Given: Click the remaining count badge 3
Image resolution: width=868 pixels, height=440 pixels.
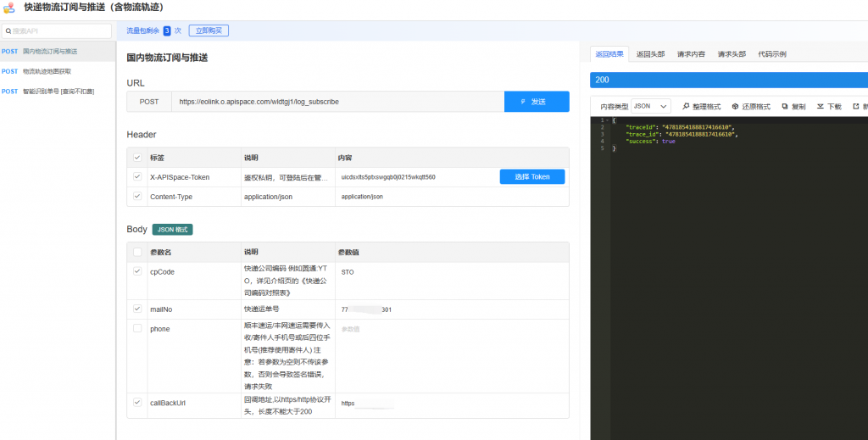Looking at the screenshot, I should point(167,31).
